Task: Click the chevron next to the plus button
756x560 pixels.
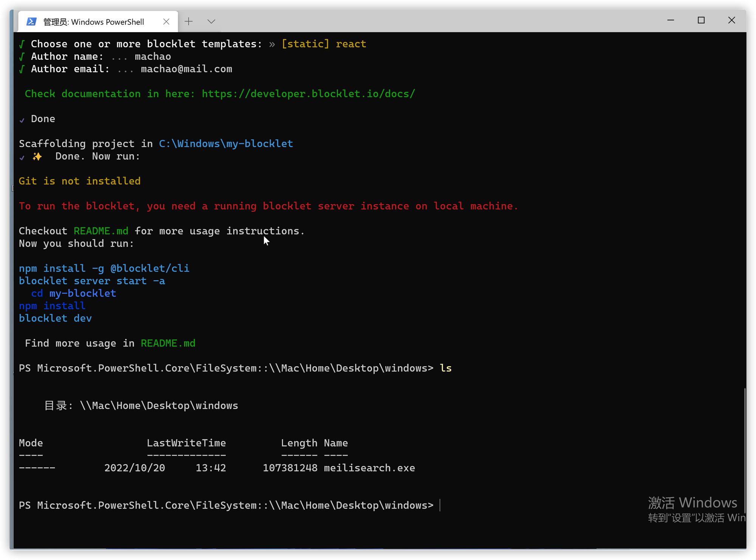Action: 211,21
